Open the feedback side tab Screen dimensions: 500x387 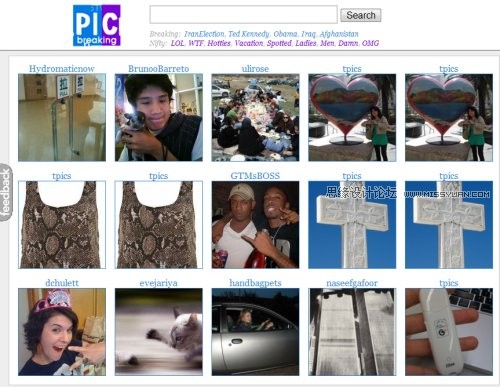tap(6, 193)
